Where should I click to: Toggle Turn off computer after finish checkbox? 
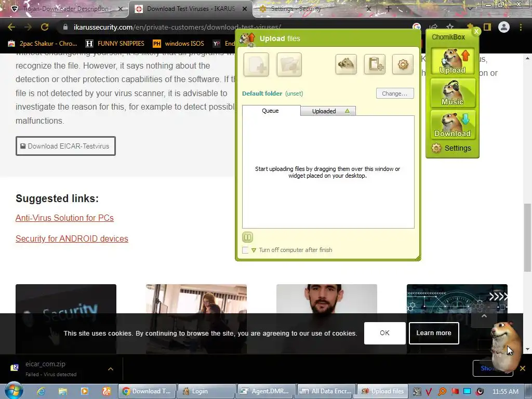(x=245, y=250)
